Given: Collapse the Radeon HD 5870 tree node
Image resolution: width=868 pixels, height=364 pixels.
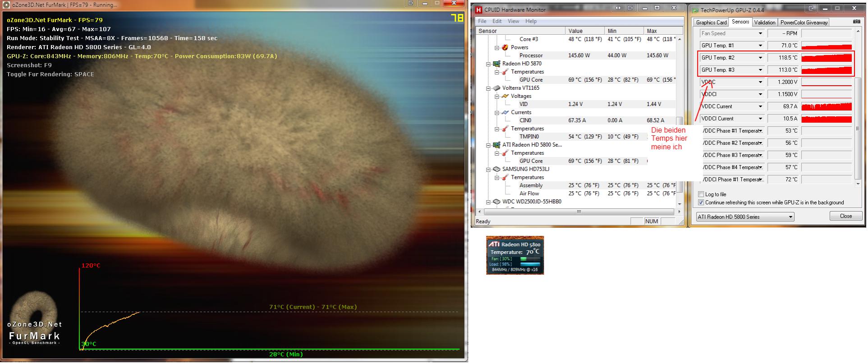Looking at the screenshot, I should pos(488,64).
